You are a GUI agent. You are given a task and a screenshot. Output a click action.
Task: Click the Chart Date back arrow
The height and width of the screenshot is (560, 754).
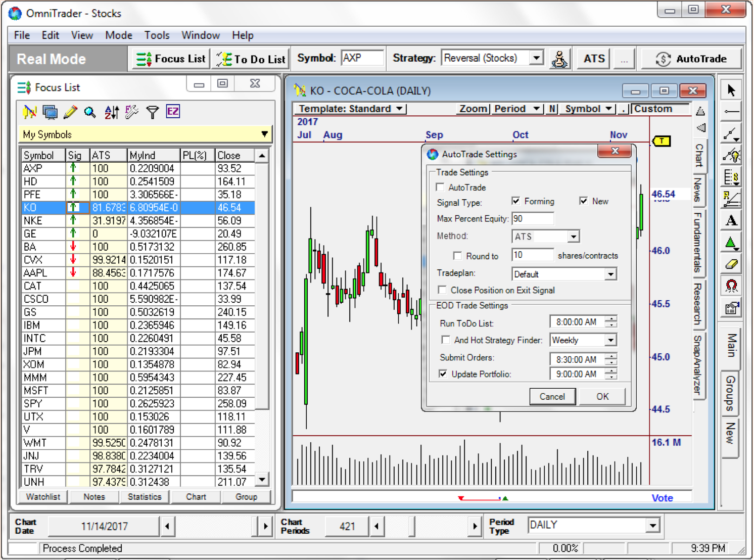pos(167,526)
